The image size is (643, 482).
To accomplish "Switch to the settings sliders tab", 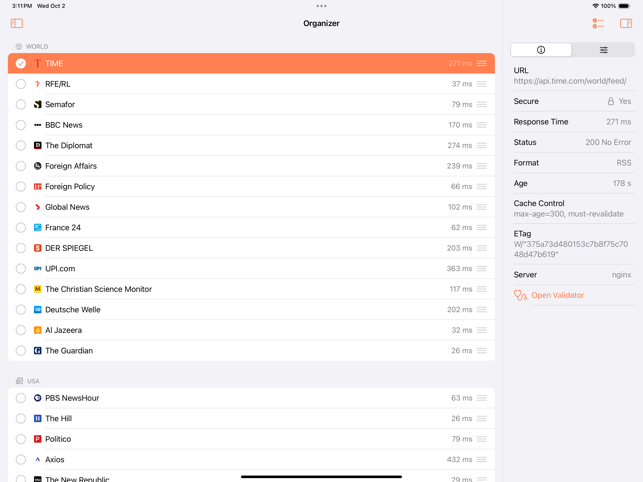I will (x=603, y=50).
